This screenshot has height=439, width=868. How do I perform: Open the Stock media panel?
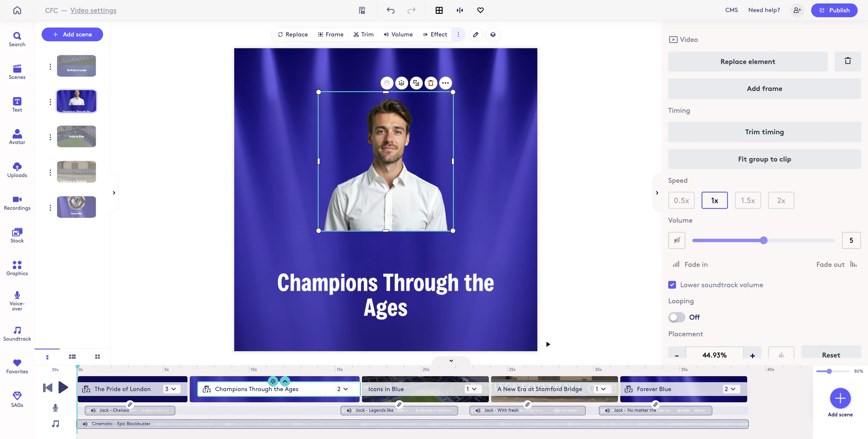[x=17, y=235]
